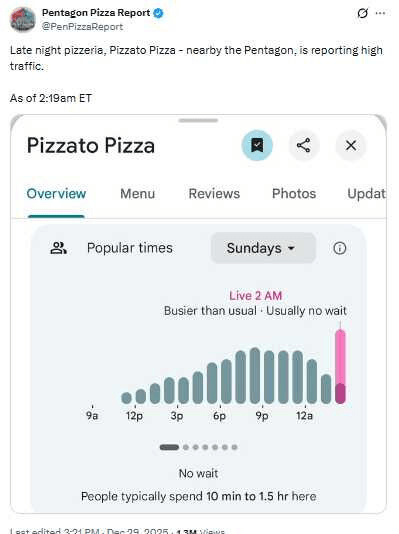The height and width of the screenshot is (534, 399).
Task: Click the Popular times info icon
Action: (339, 248)
